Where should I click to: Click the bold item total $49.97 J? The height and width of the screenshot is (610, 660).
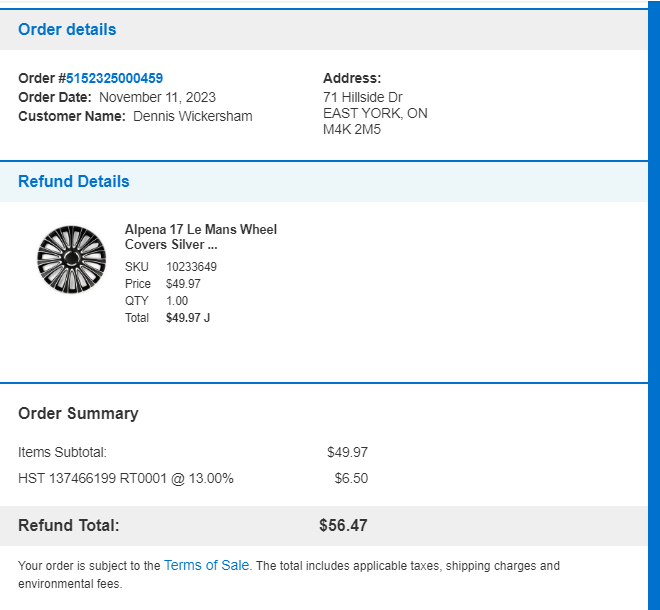pos(188,317)
